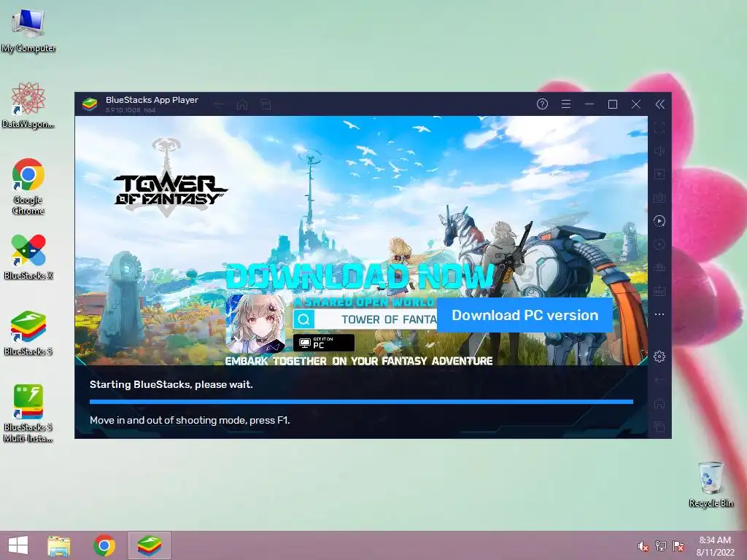
Task: Click the sync/replay circular play icon
Action: tap(659, 220)
